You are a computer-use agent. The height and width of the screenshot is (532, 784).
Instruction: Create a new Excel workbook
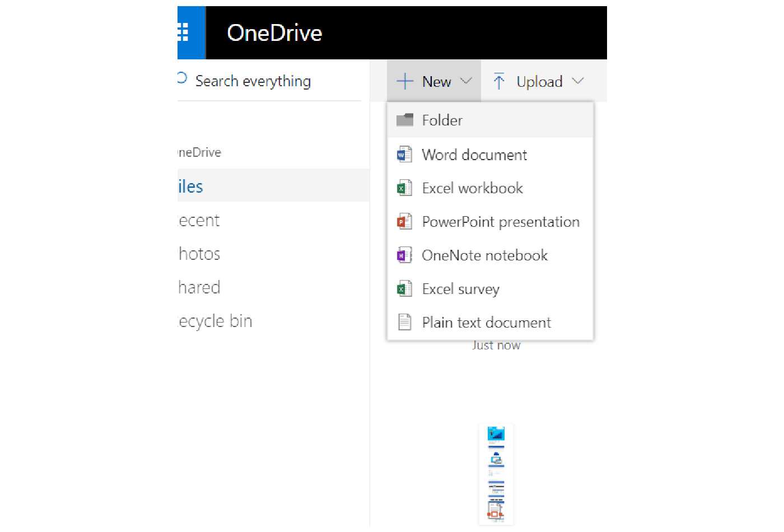(490, 188)
